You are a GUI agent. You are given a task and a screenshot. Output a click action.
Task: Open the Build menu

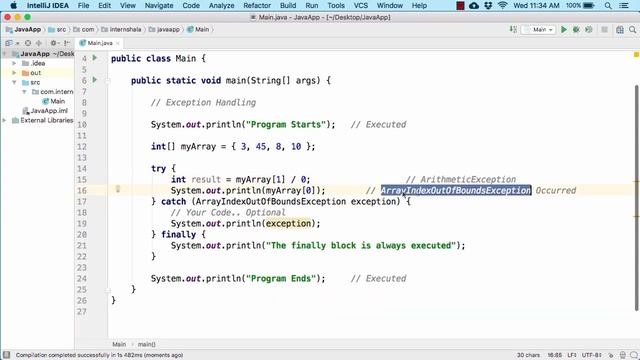point(288,6)
